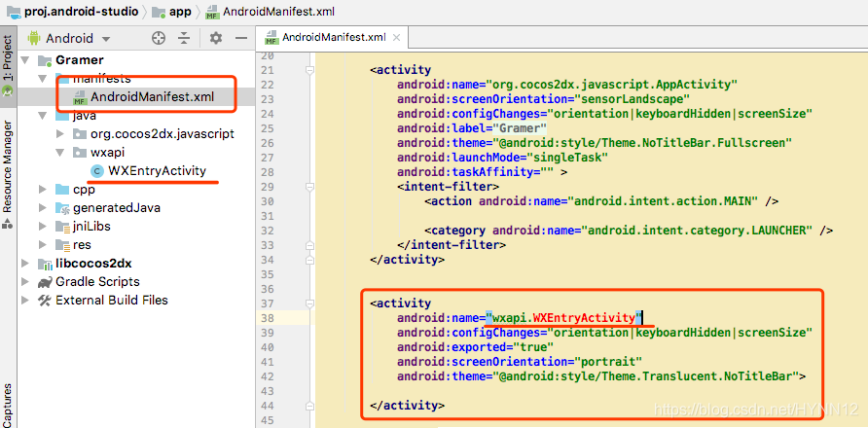Click the "sensorLandscape" value
Viewport: 868px width, 428px height.
(632, 99)
